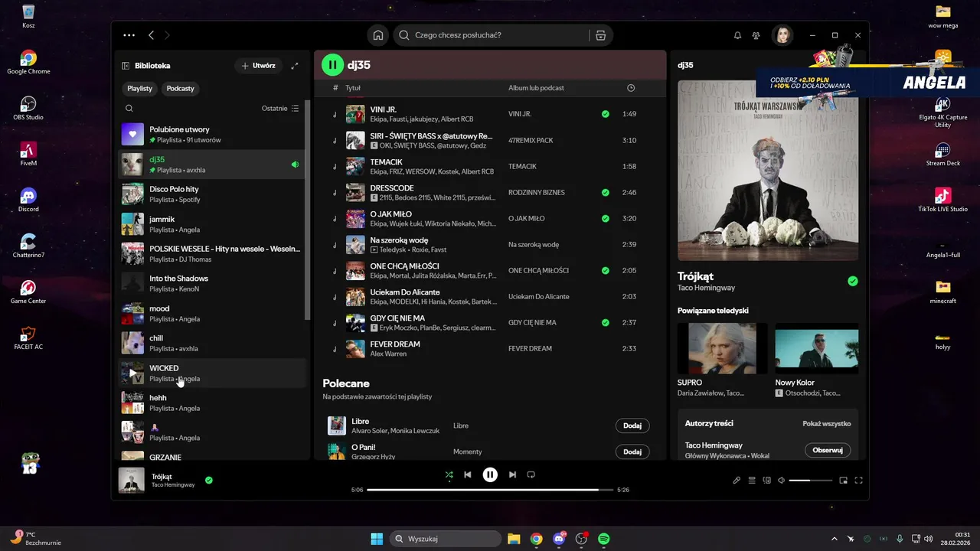Filter library by Playlisty chip
Viewport: 980px width, 551px height.
pos(140,89)
